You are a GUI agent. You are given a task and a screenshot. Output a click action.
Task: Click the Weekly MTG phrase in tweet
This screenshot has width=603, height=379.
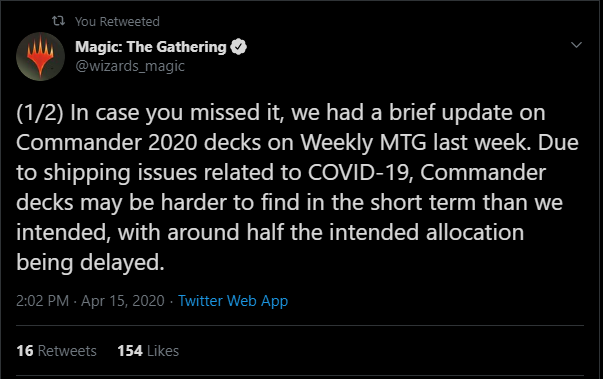click(x=363, y=143)
